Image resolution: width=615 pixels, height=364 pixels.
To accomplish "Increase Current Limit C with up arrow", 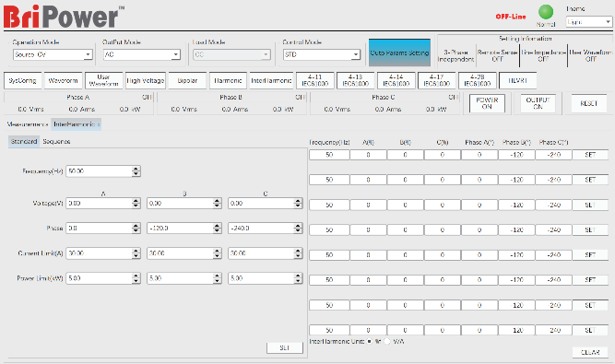I will tap(298, 252).
